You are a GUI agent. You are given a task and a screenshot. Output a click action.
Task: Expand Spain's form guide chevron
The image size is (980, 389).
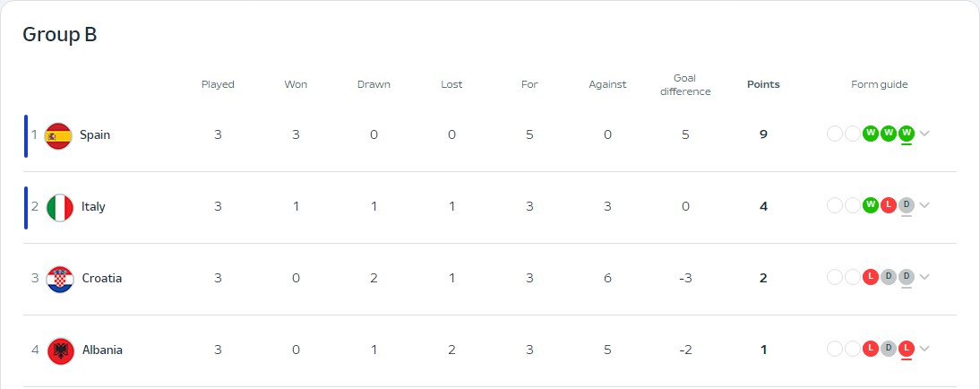924,134
